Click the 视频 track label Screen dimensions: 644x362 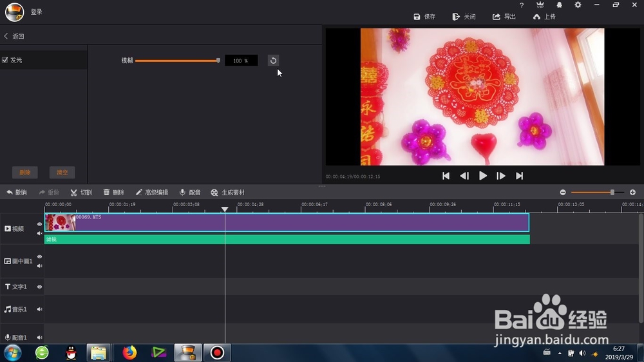14,229
